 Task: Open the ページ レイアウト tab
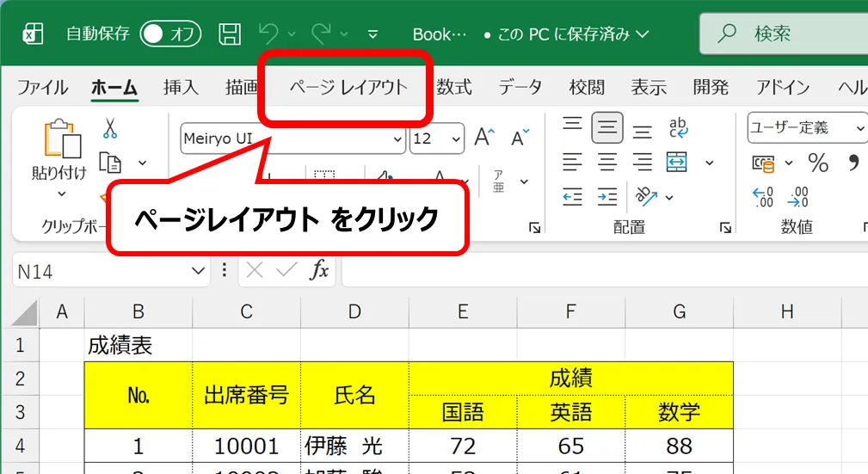[348, 87]
